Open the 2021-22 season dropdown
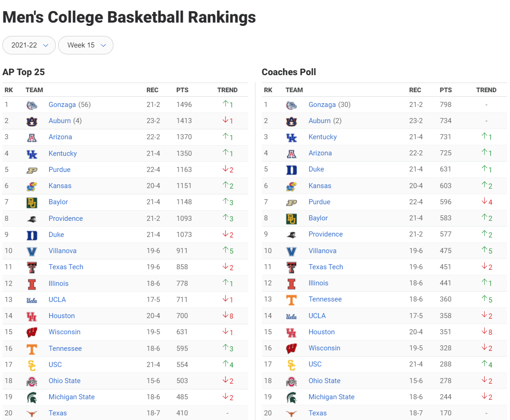 (29, 45)
